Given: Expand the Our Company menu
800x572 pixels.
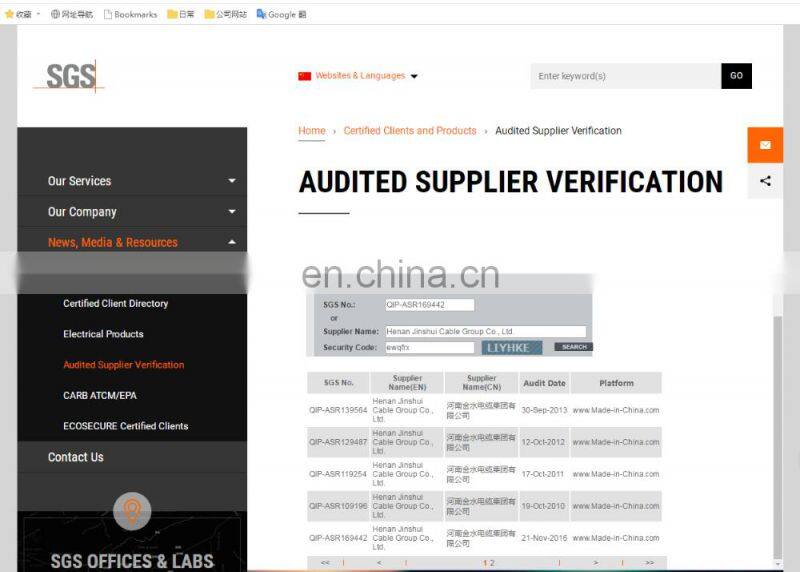Looking at the screenshot, I should click(x=231, y=212).
